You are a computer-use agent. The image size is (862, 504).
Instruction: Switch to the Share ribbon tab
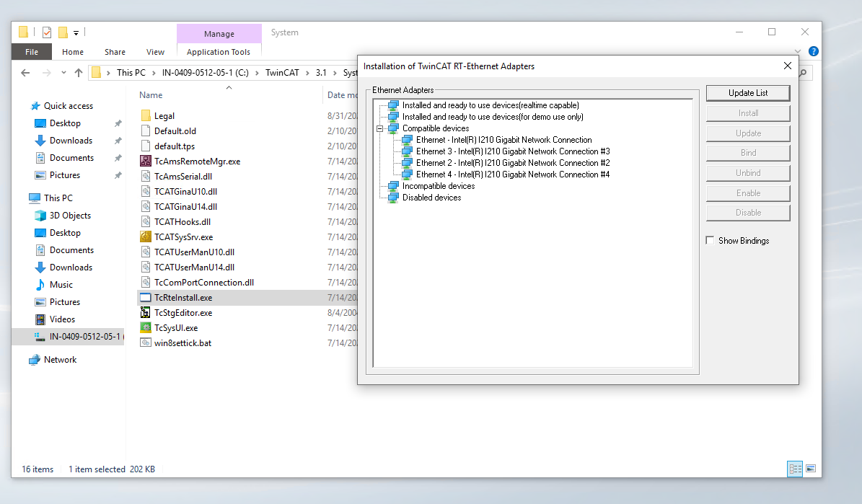click(x=115, y=52)
